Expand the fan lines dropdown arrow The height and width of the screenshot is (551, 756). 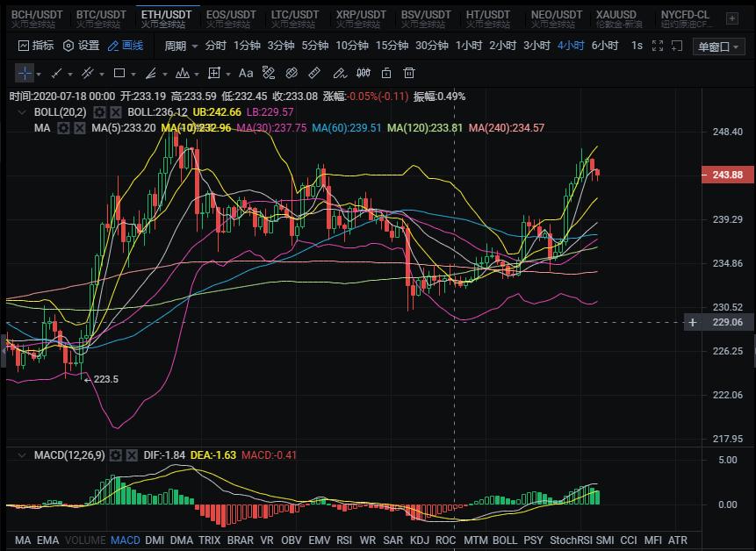click(x=165, y=75)
